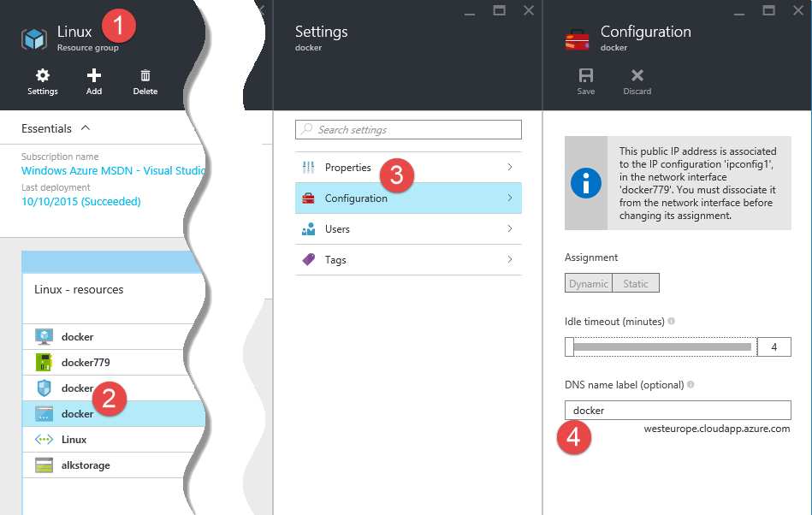
Task: Expand the Tags settings chevron
Action: click(x=510, y=260)
